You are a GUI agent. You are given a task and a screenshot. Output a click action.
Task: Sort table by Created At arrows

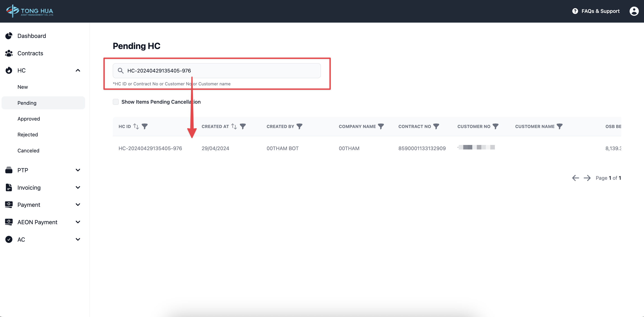coord(234,126)
